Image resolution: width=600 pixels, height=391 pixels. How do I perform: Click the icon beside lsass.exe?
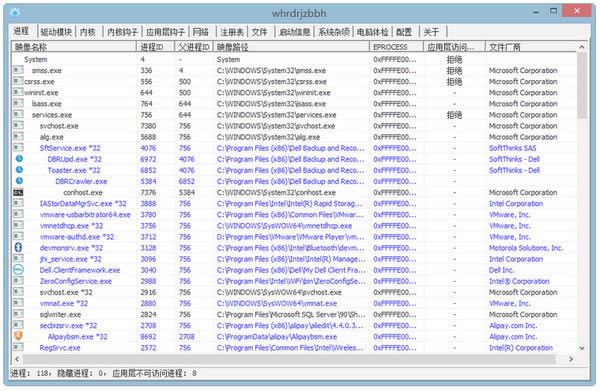pyautogui.click(x=18, y=103)
